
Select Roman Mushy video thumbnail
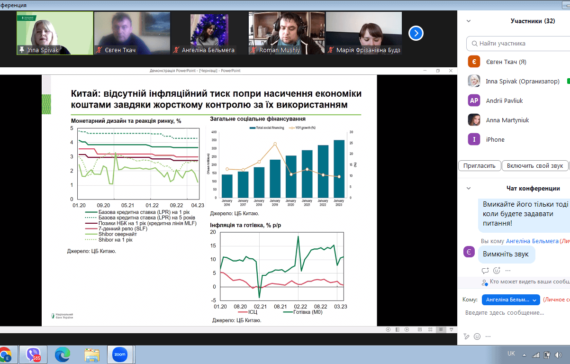(286, 33)
